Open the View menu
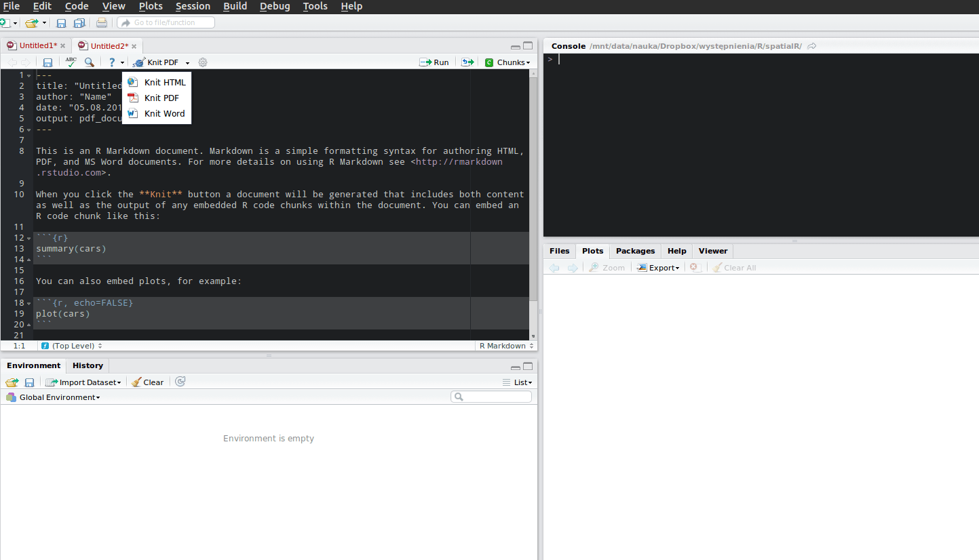979x560 pixels. 114,6
